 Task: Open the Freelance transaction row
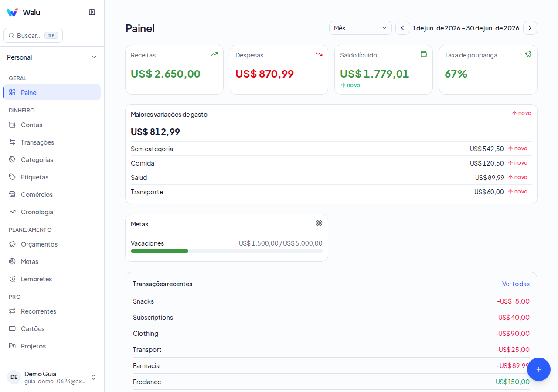[331, 382]
